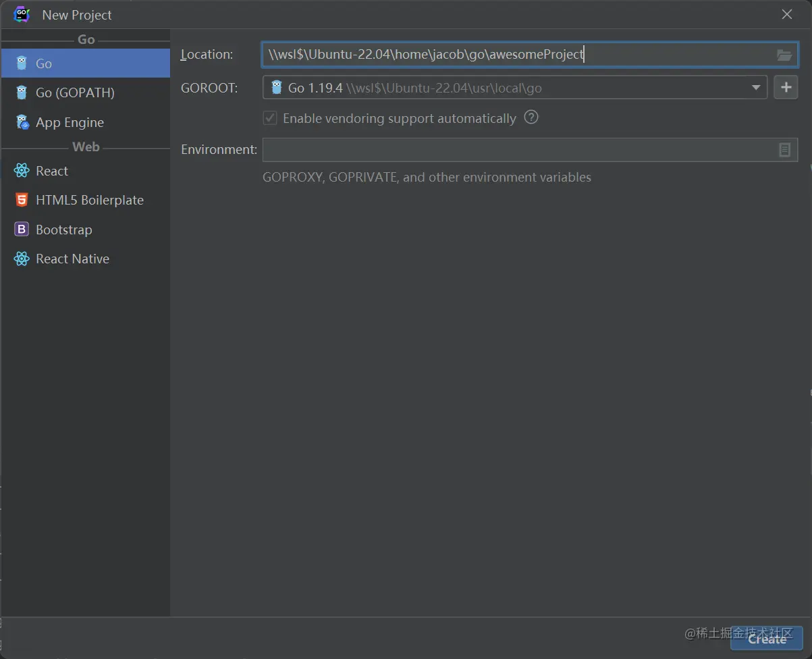Pick the React Native template

tap(85, 259)
